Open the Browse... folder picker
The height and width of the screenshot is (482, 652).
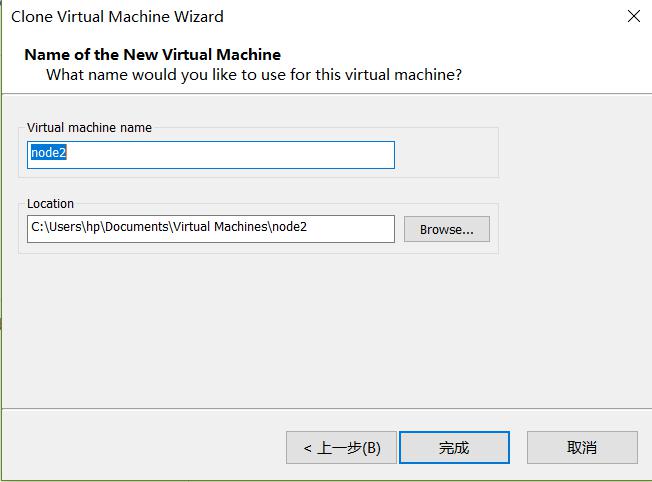coord(447,229)
